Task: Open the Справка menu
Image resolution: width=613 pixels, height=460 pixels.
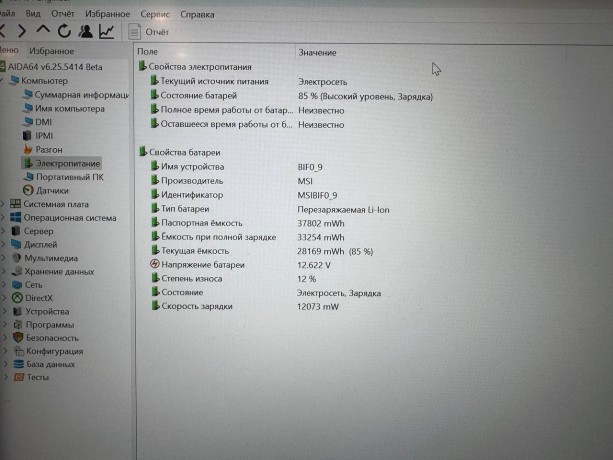Action: (x=197, y=14)
